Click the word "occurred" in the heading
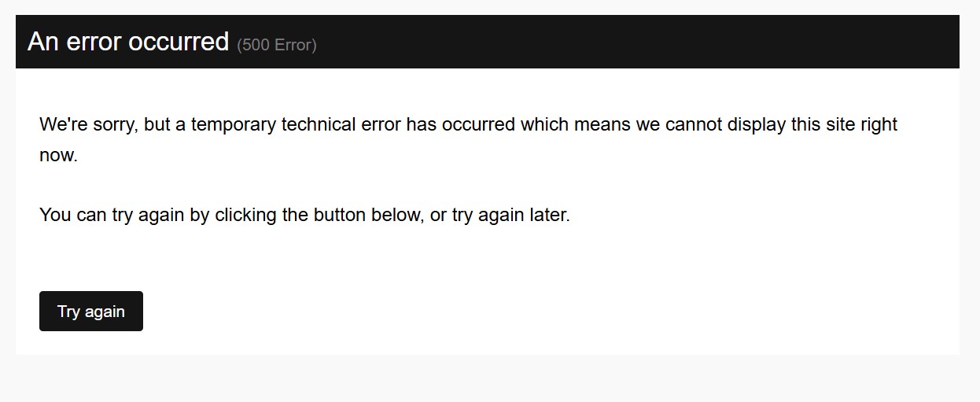The height and width of the screenshot is (402, 980). coord(179,42)
